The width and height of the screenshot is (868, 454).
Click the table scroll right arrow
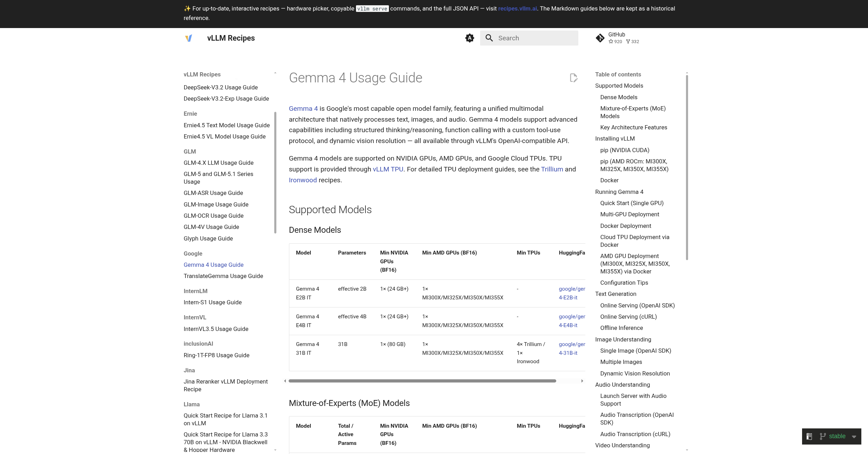click(582, 381)
